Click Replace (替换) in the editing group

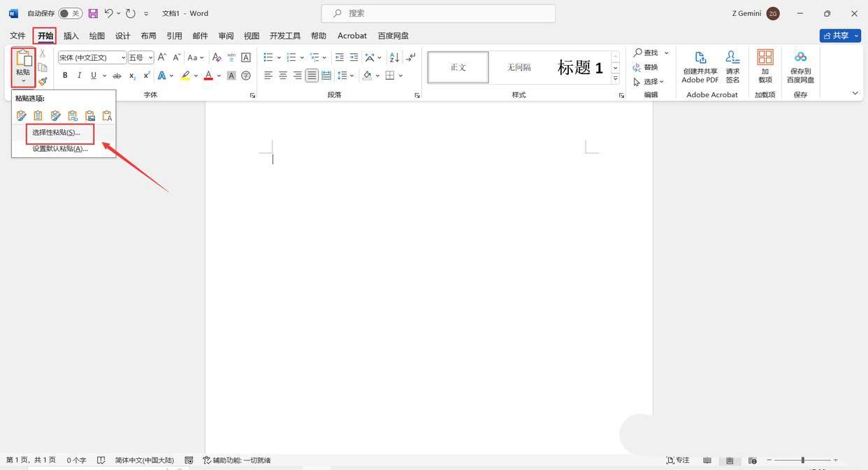646,67
